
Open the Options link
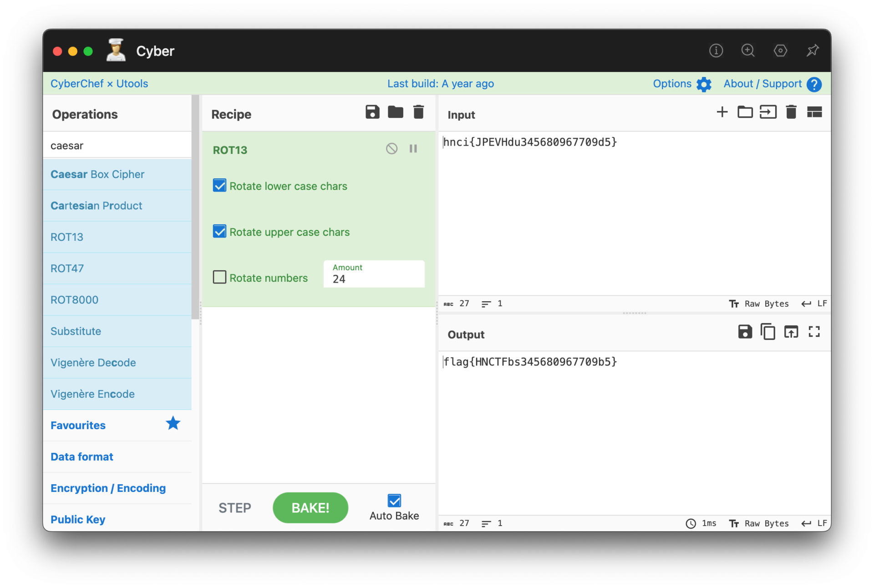pos(672,84)
